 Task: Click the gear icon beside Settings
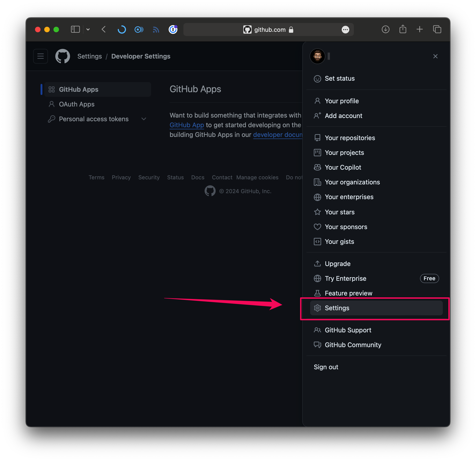tap(317, 308)
